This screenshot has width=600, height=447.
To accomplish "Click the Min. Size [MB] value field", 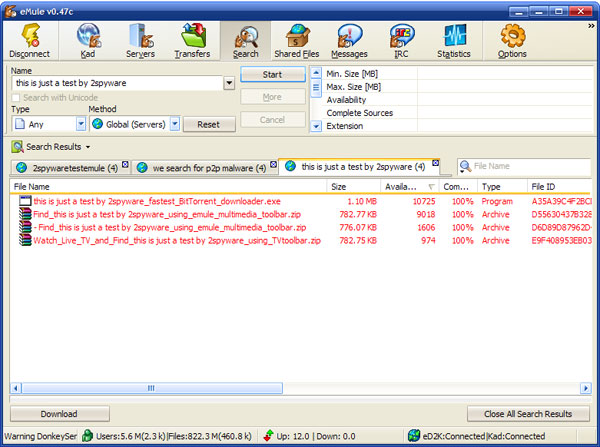I will point(504,73).
